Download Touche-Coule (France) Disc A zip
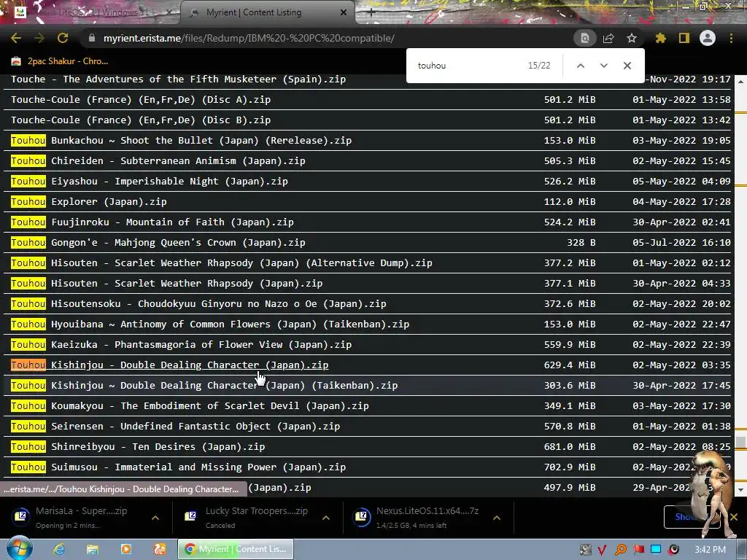 [141, 99]
